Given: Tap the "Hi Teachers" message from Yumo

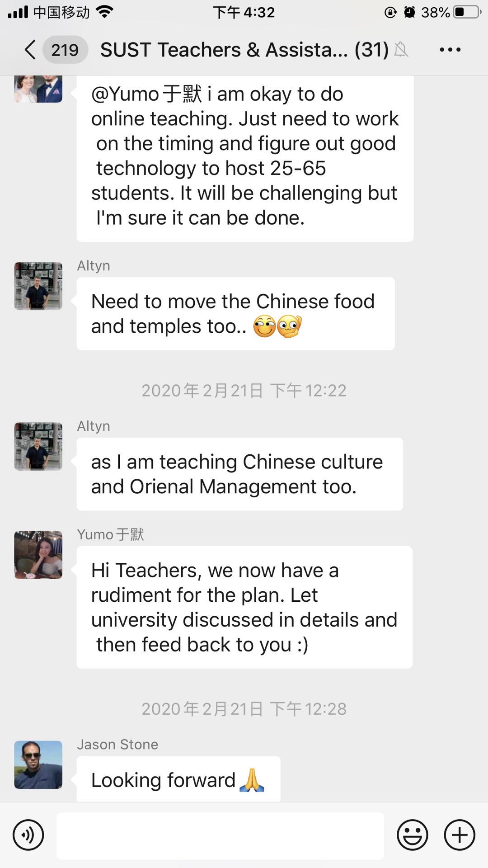Looking at the screenshot, I should pyautogui.click(x=244, y=607).
